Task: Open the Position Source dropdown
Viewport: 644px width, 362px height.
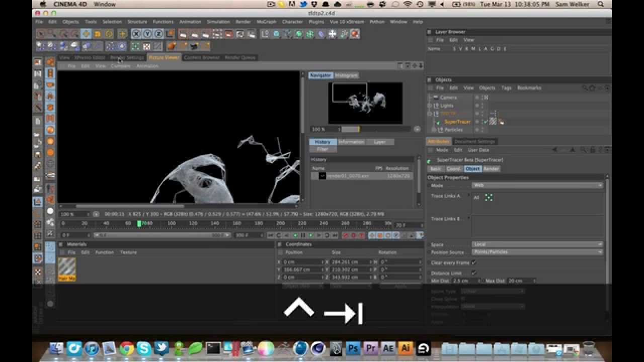Action: (537, 252)
